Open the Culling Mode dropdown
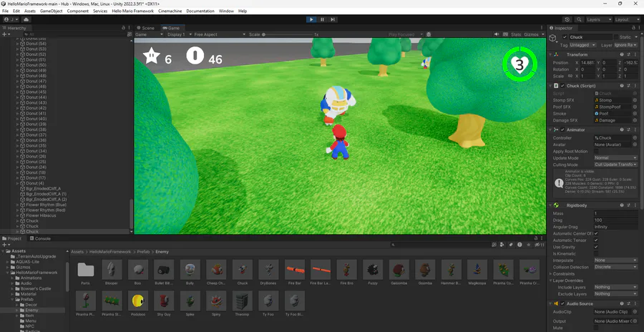Viewport: 644px width, 332px height. 615,165
